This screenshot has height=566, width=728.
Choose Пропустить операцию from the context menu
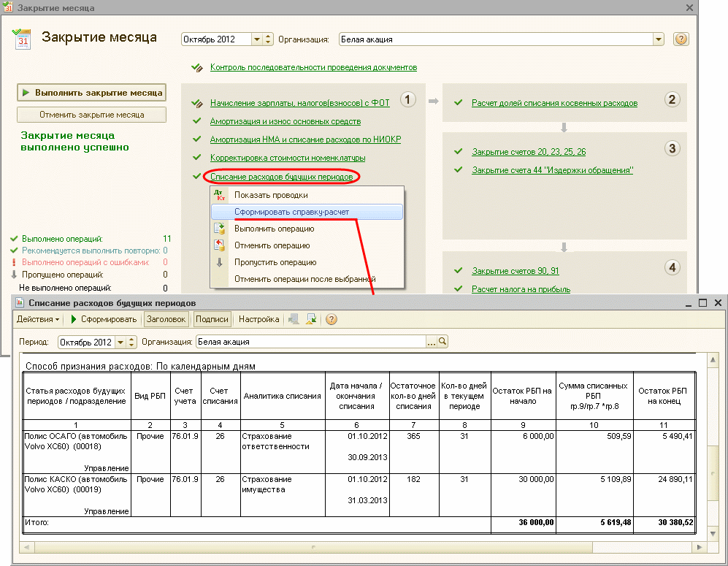275,262
